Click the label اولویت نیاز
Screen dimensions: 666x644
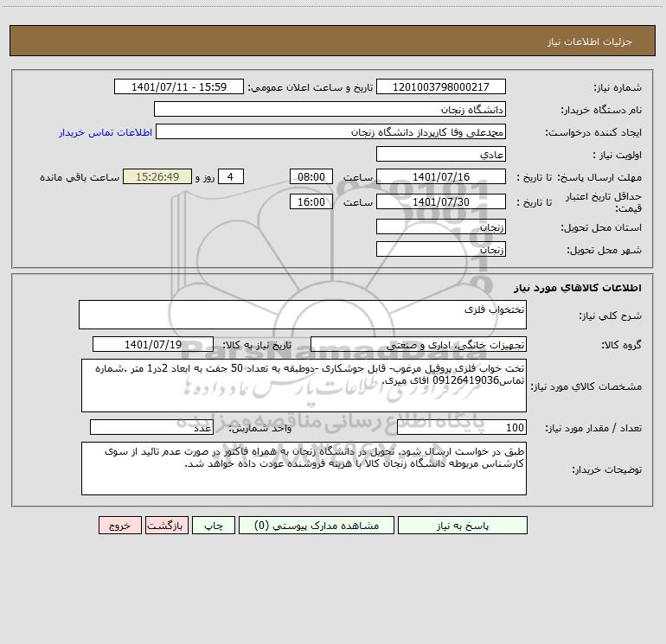pos(618,155)
